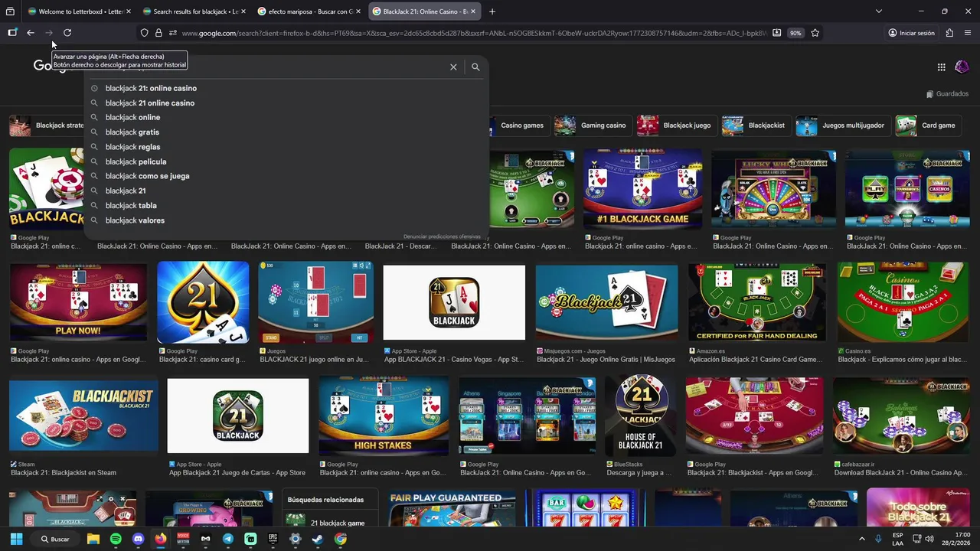Select suggestion blackjack gratis
Viewport: 980px width, 551px height.
pos(132,132)
